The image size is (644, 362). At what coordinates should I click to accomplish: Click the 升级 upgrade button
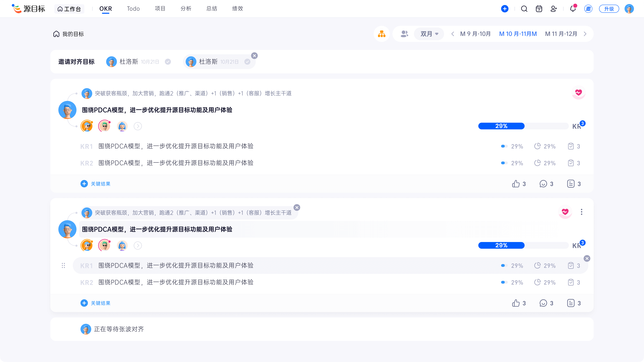point(609,9)
